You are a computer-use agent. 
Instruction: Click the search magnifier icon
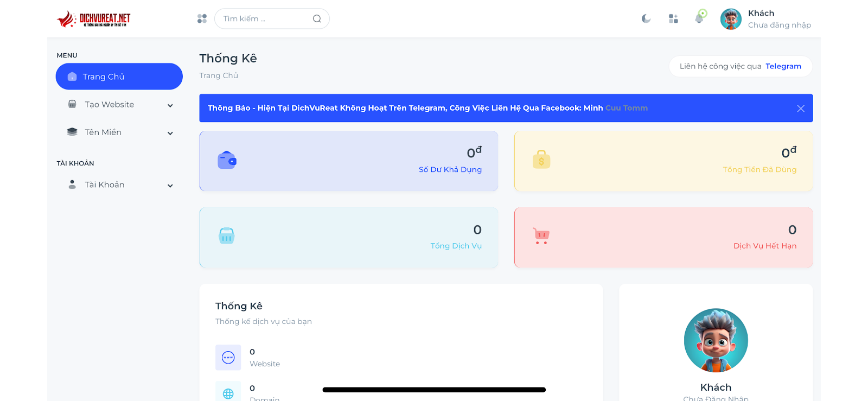coord(317,19)
